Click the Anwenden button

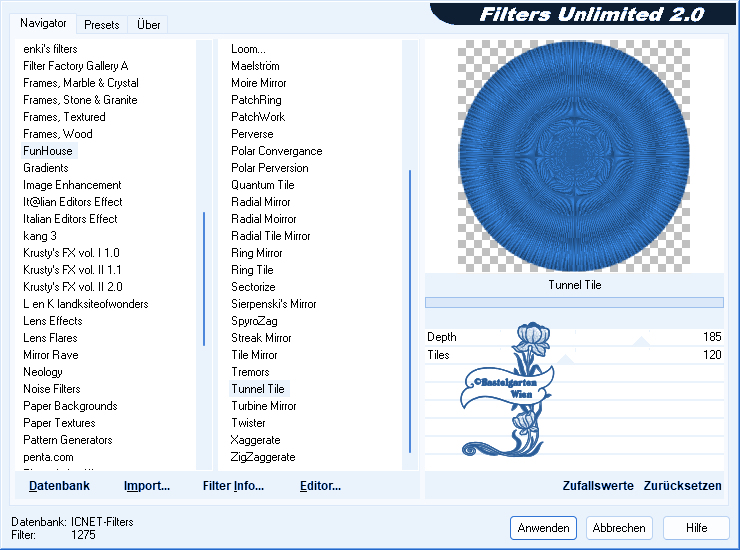544,528
